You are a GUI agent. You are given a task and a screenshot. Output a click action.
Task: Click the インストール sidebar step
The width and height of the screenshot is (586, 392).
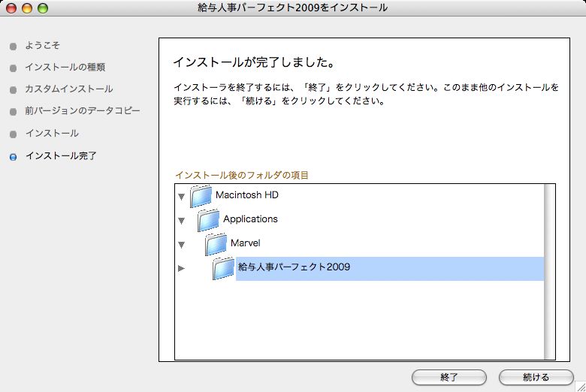52,133
